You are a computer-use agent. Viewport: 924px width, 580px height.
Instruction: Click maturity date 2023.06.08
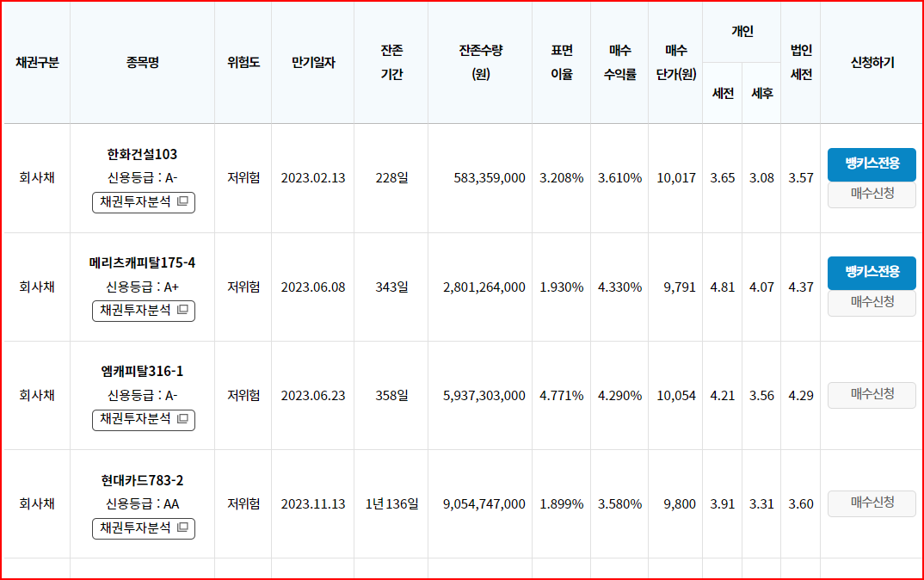[x=313, y=287]
